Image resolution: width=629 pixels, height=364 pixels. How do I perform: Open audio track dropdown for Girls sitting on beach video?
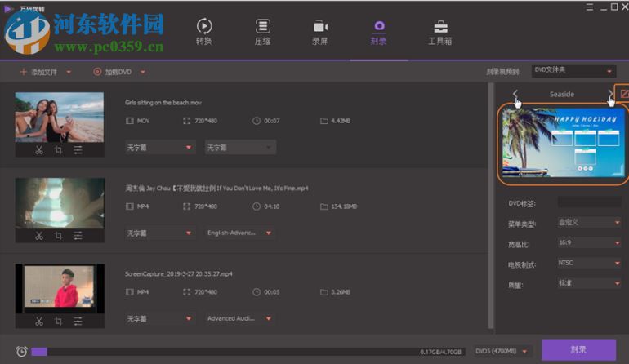[240, 148]
